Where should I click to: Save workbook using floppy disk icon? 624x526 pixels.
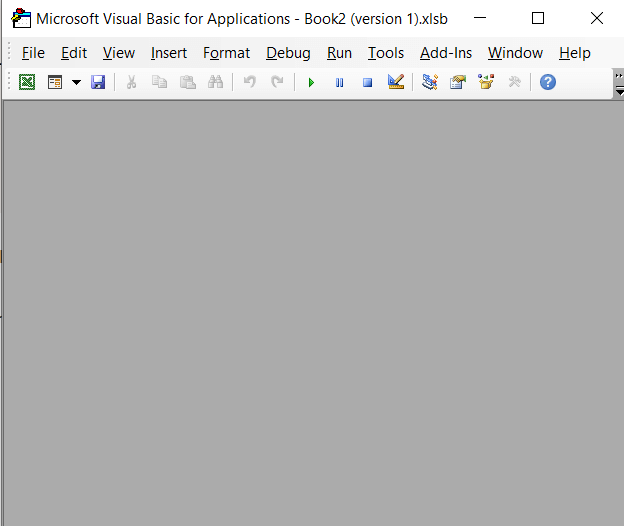pyautogui.click(x=98, y=82)
